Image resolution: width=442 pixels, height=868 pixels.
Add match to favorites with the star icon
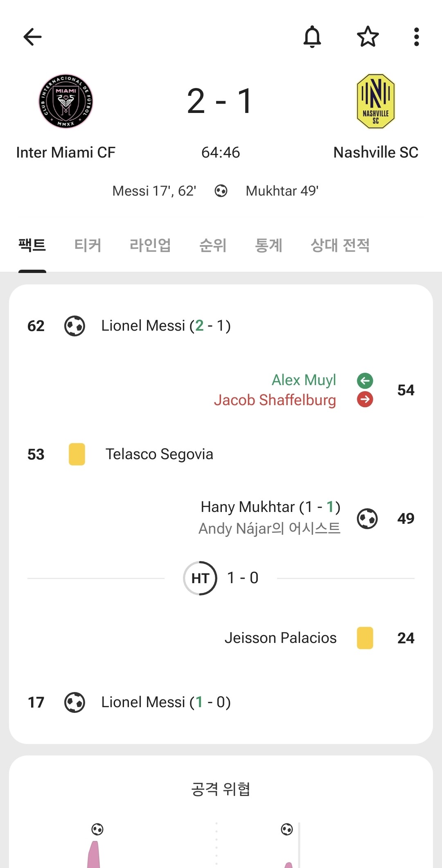click(368, 37)
